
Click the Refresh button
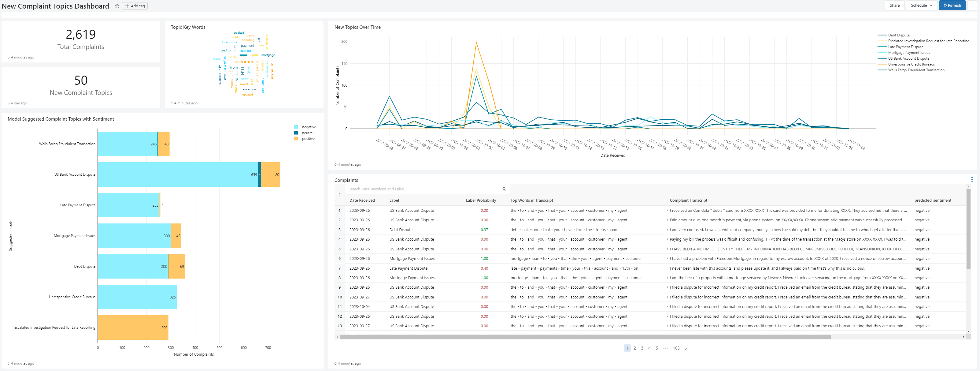952,5
